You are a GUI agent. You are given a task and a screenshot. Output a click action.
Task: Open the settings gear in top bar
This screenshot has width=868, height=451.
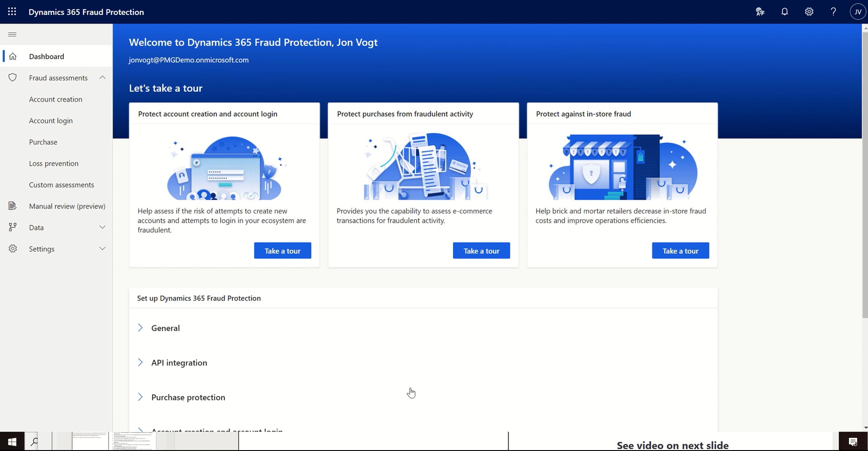(x=809, y=11)
